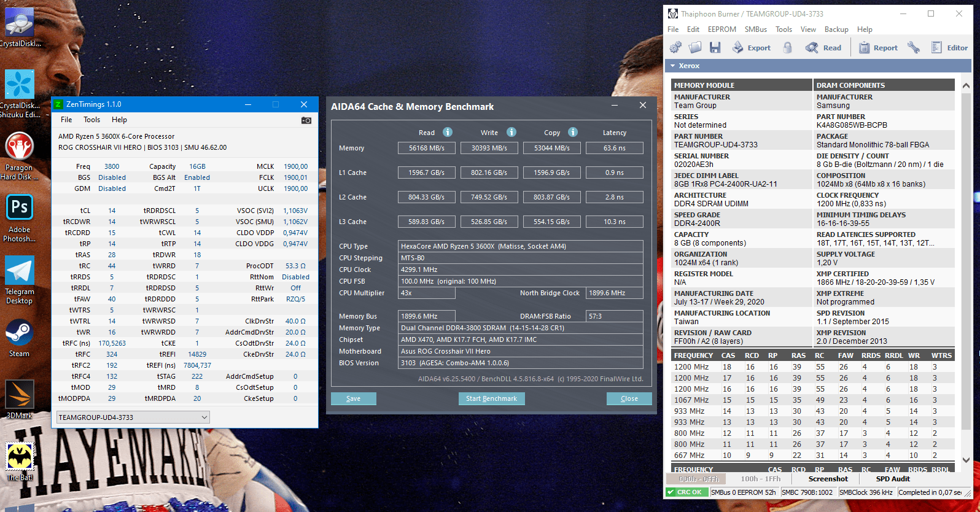Click the info icon next to Copy column
980x512 pixels.
pos(573,132)
